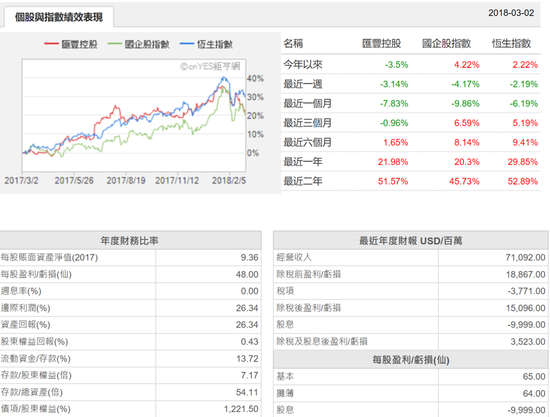Screen dimensions: 550x417
Task: Click the -7.83% one-month value
Action: pos(394,104)
